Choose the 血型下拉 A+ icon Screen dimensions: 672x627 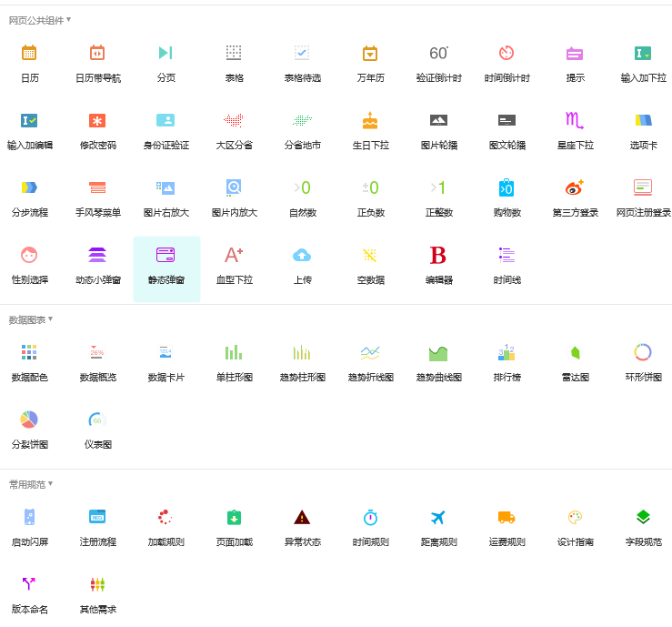point(234,255)
